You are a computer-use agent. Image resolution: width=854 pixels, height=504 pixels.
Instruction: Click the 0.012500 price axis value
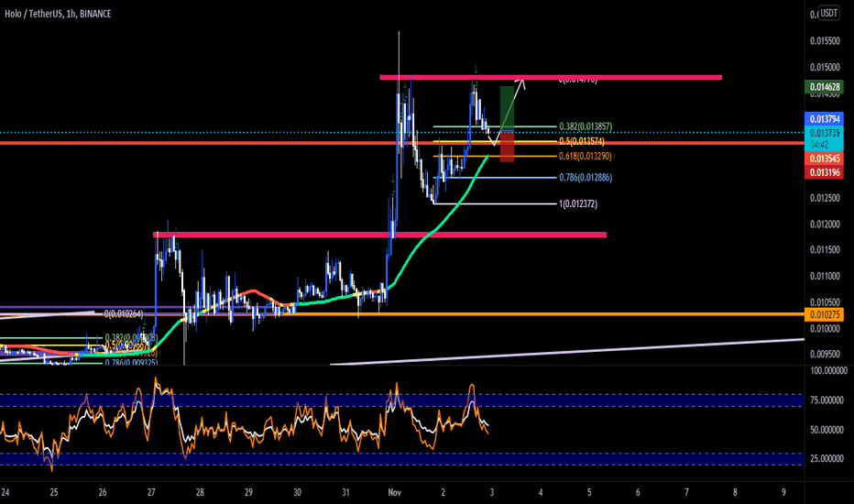pos(825,198)
